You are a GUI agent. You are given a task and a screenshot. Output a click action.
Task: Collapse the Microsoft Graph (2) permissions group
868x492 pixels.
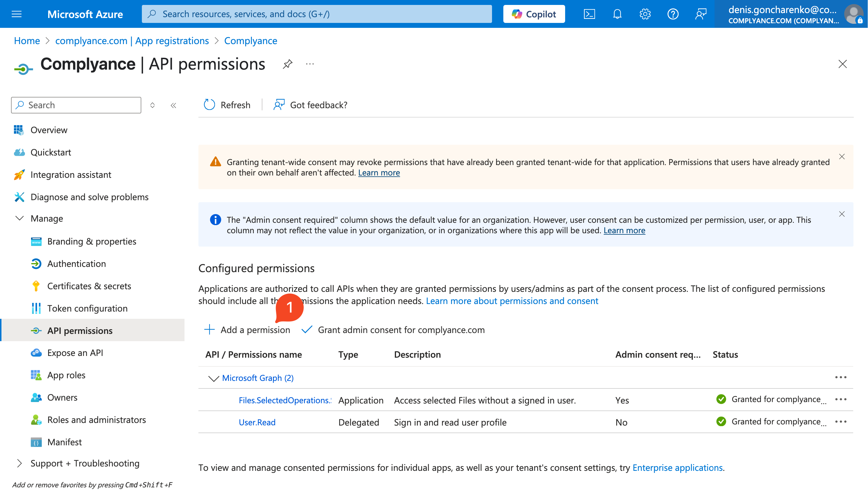pos(214,378)
